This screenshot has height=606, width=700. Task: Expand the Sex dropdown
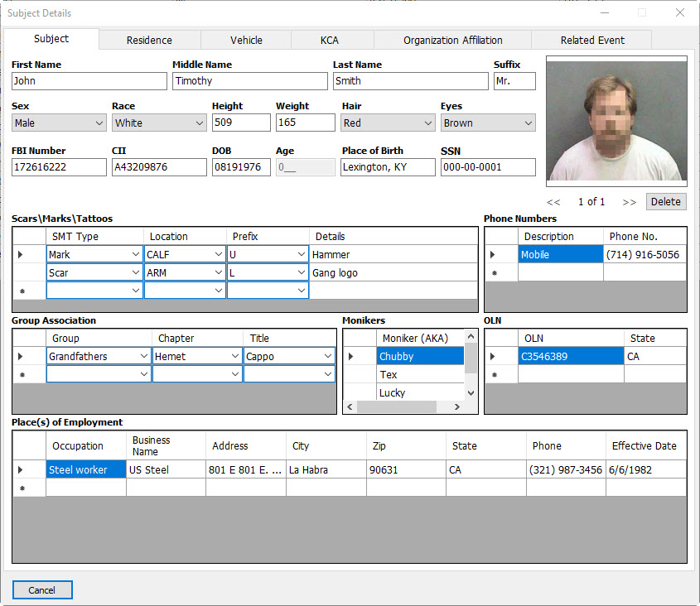[x=99, y=123]
